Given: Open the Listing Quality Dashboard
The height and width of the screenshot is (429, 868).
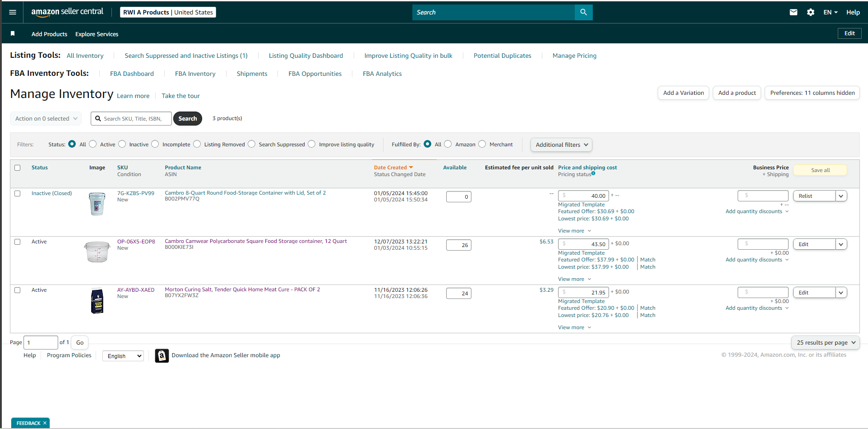Looking at the screenshot, I should [306, 56].
